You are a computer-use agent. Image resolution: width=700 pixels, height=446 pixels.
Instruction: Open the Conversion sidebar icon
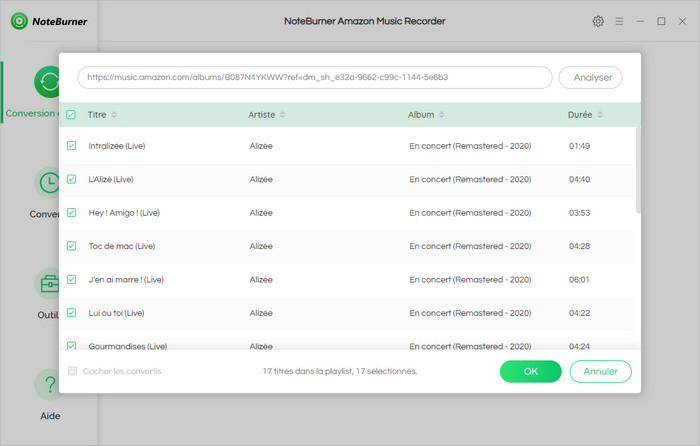(x=47, y=82)
